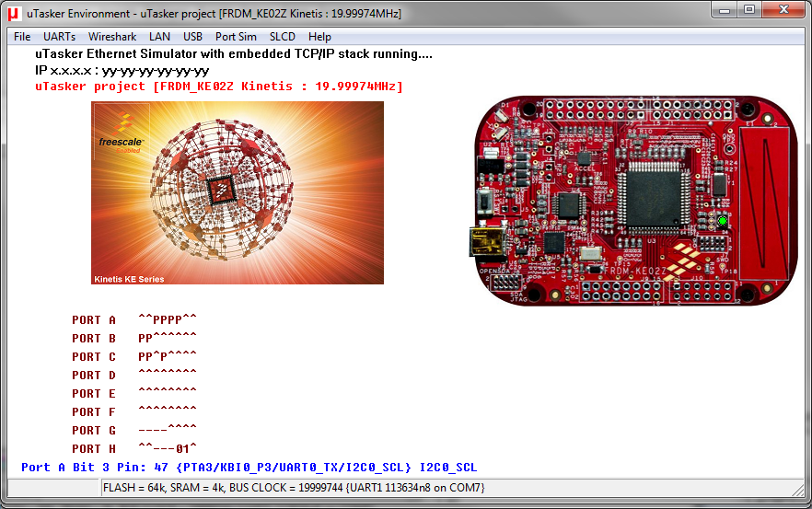This screenshot has height=509, width=812.
Task: Click the PORT H pin state row
Action: tap(134, 448)
